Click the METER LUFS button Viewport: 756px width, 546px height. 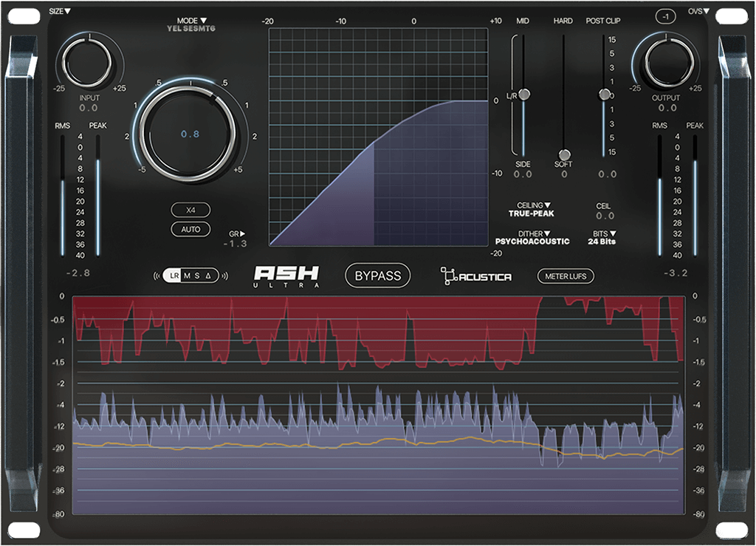[x=566, y=276]
